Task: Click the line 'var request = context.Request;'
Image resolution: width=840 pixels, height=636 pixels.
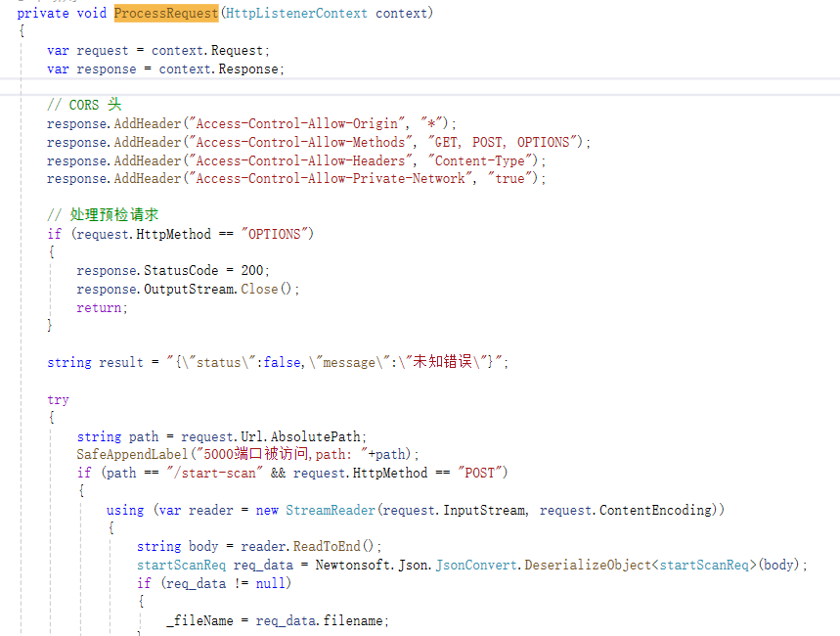Action: (x=158, y=51)
